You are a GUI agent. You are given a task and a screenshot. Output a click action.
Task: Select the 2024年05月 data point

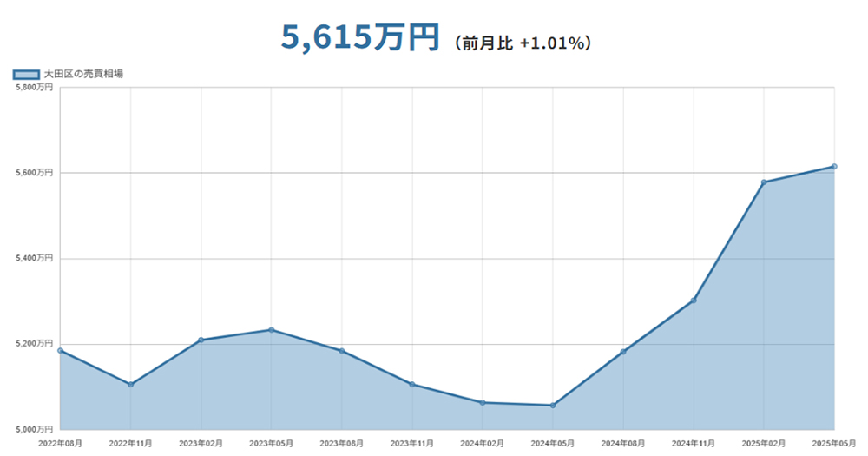(552, 406)
